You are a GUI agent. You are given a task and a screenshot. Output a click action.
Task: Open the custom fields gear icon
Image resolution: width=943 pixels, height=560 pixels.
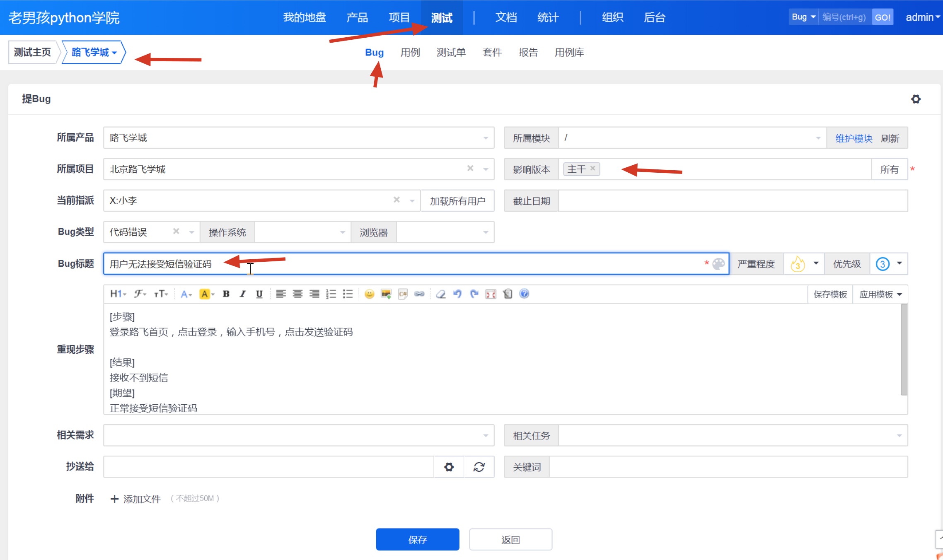(x=916, y=99)
